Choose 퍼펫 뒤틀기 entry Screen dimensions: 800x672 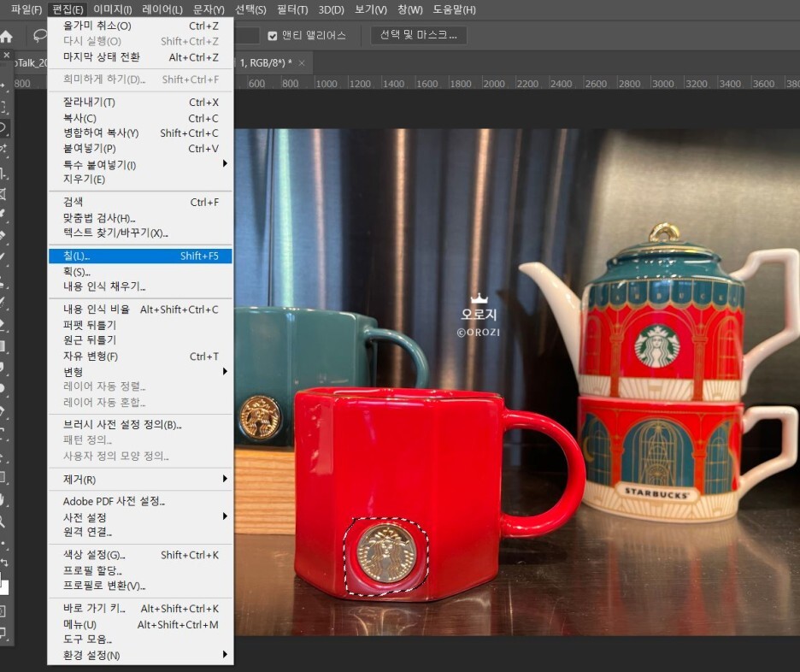140,325
